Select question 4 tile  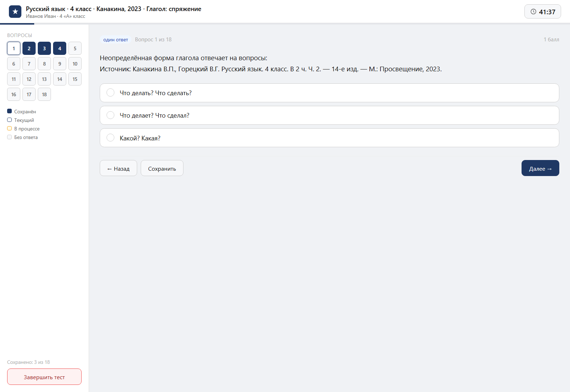pos(59,48)
